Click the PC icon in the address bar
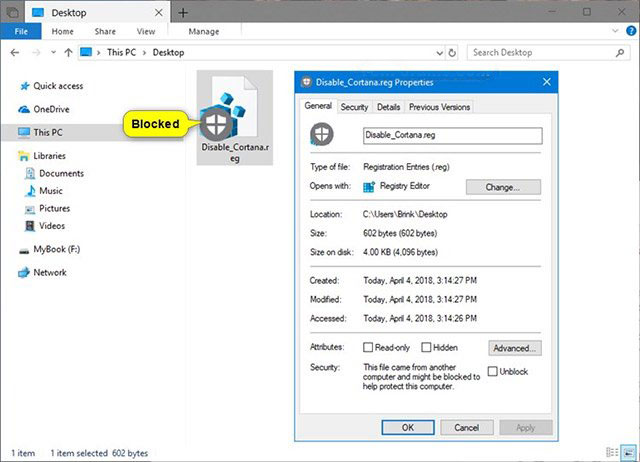This screenshot has height=462, width=640. pos(86,52)
